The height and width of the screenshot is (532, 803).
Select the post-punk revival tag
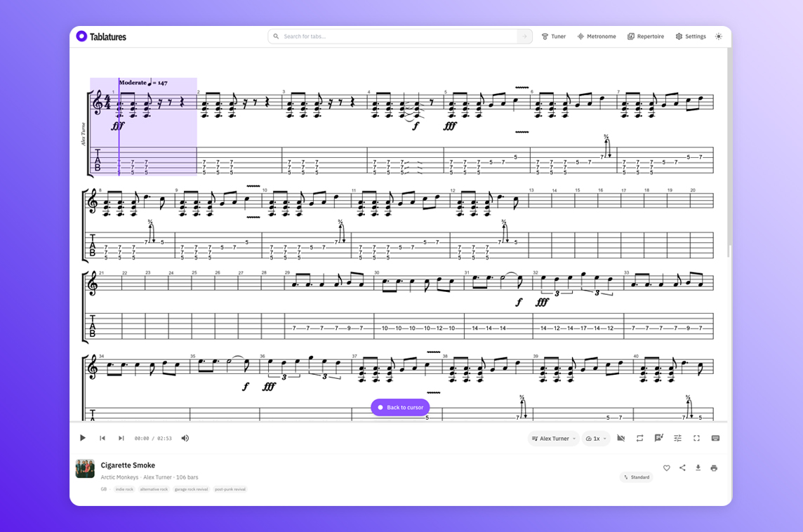(x=230, y=489)
